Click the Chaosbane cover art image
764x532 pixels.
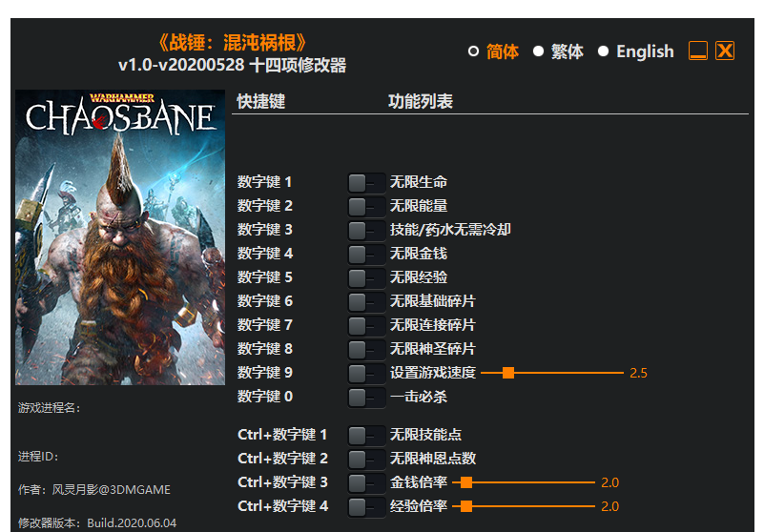pos(120,237)
